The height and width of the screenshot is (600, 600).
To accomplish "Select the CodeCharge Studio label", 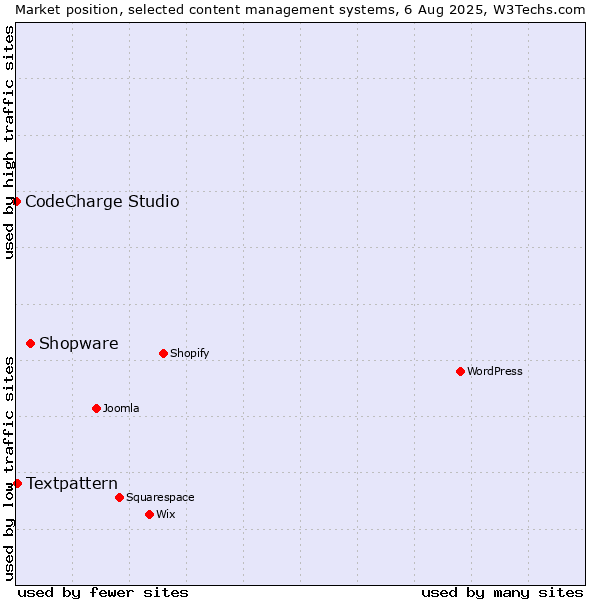I will tap(102, 201).
